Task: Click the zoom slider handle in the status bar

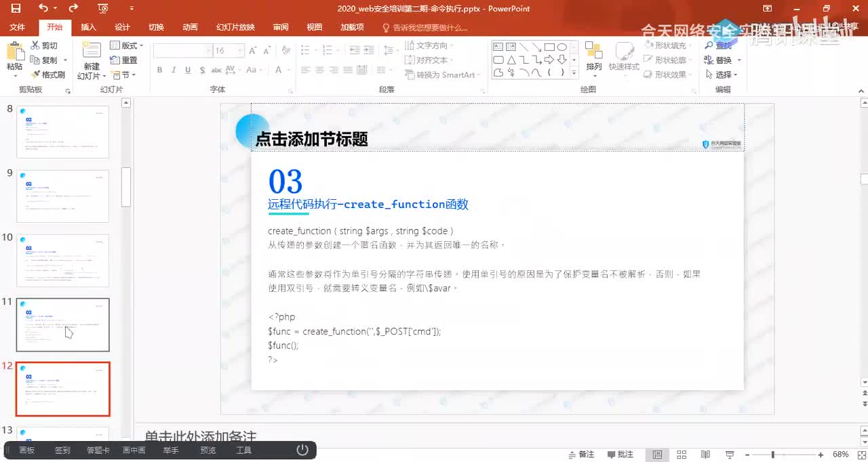Action: point(772,455)
